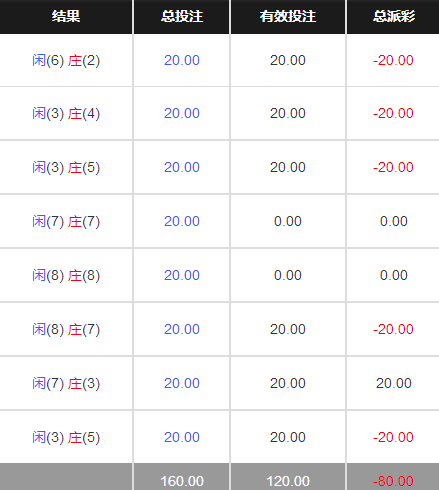This screenshot has width=439, height=490.
Task: Select the -20.00 payout in 闲(8) 庄(7) row
Action: 393,329
